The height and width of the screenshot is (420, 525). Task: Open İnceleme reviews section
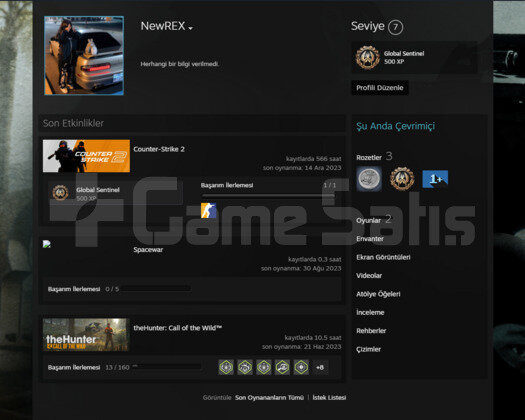coord(370,312)
